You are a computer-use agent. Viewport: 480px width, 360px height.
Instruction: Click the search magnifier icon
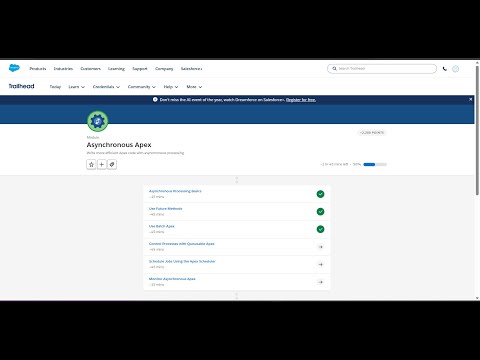pos(334,69)
